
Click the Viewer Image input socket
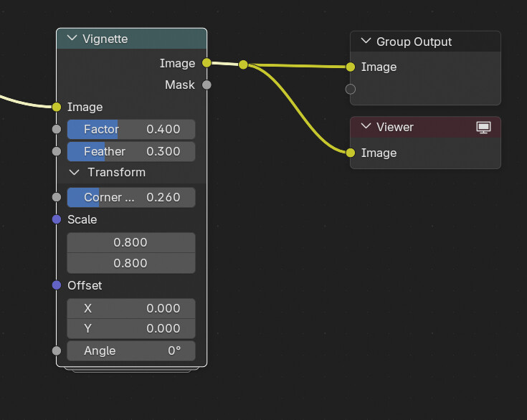tap(350, 153)
